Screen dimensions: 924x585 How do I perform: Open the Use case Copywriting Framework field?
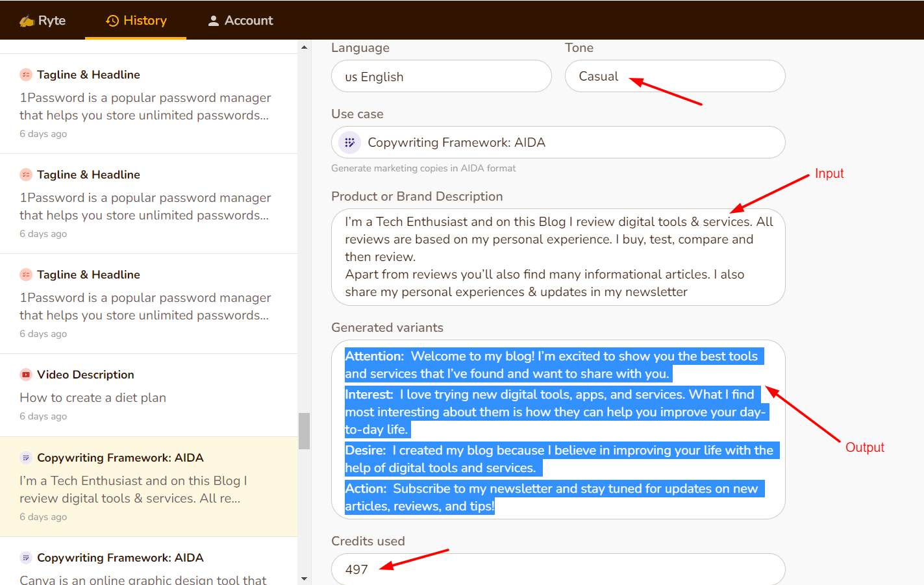558,142
